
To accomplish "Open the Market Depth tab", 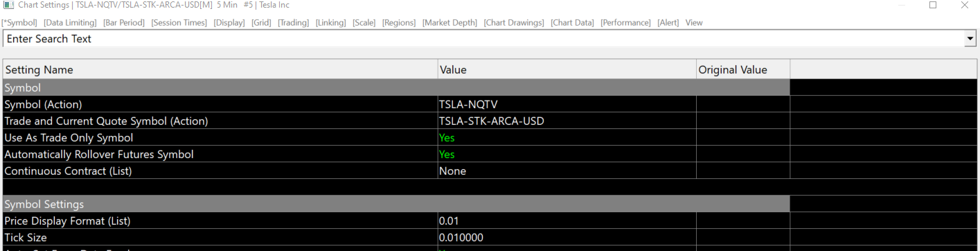I will pos(450,23).
